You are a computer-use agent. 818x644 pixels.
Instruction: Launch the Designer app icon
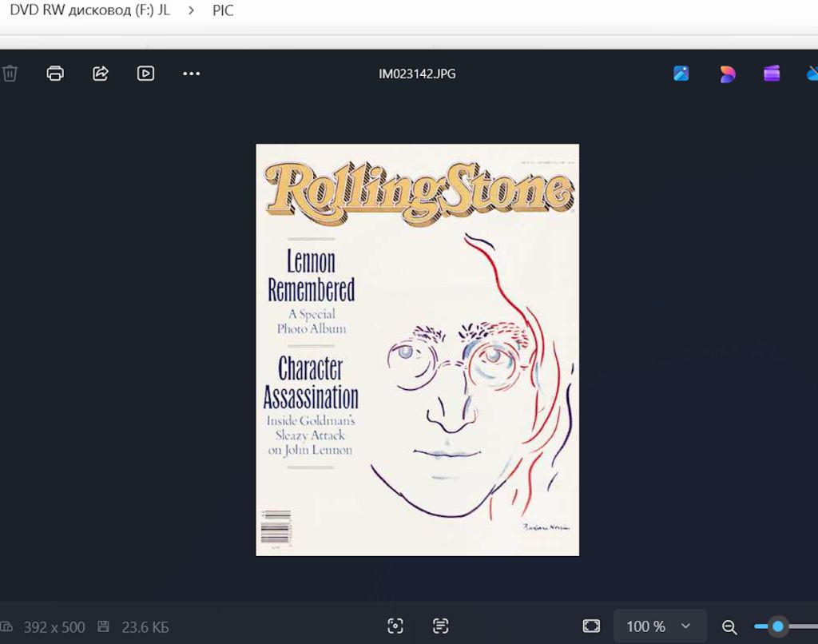(x=727, y=74)
